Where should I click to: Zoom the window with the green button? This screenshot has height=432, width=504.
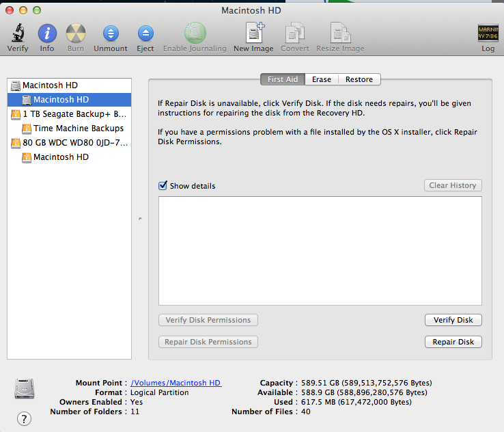point(37,10)
